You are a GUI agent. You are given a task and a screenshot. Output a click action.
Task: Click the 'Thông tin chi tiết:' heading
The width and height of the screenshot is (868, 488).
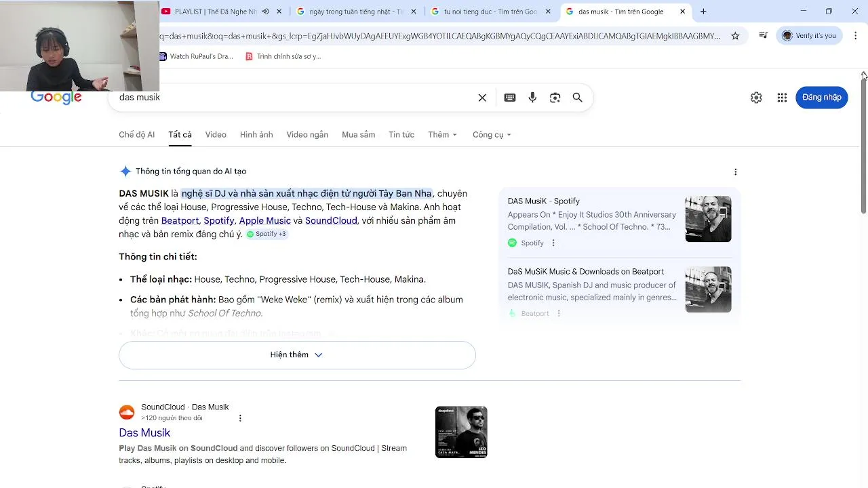(158, 257)
